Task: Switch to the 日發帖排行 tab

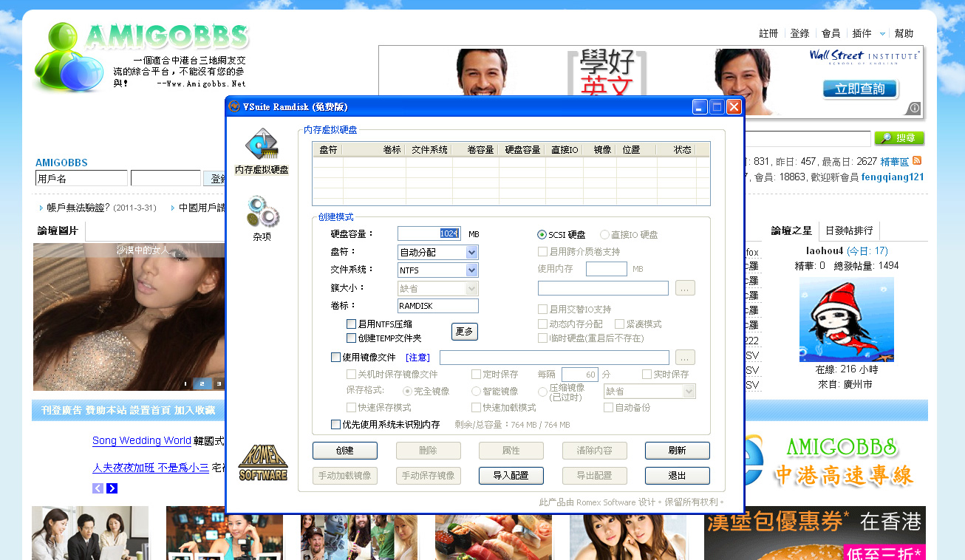Action: coord(848,231)
